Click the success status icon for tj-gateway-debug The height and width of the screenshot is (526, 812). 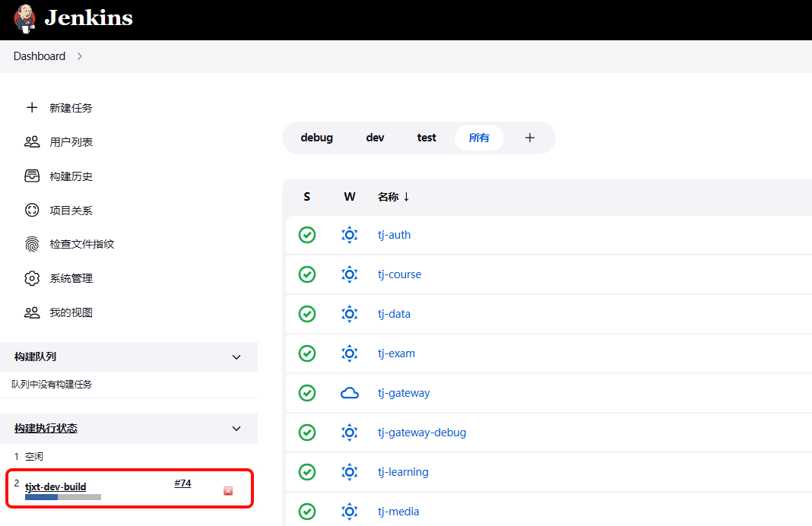[x=307, y=433]
